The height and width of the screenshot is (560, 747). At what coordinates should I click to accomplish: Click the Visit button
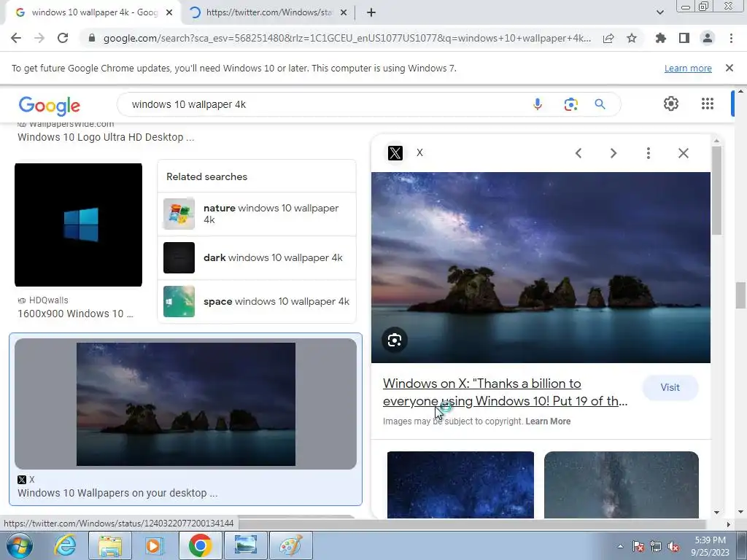click(670, 387)
